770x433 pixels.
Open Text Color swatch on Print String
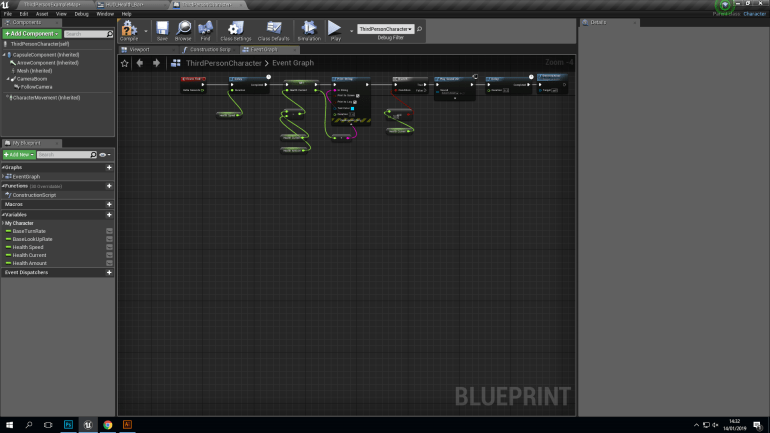(353, 108)
